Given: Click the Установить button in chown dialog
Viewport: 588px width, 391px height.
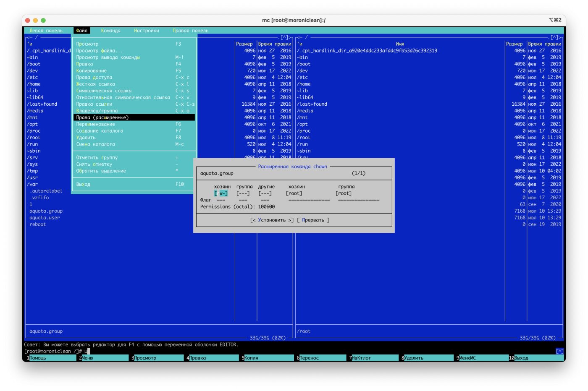Looking at the screenshot, I should (x=272, y=220).
